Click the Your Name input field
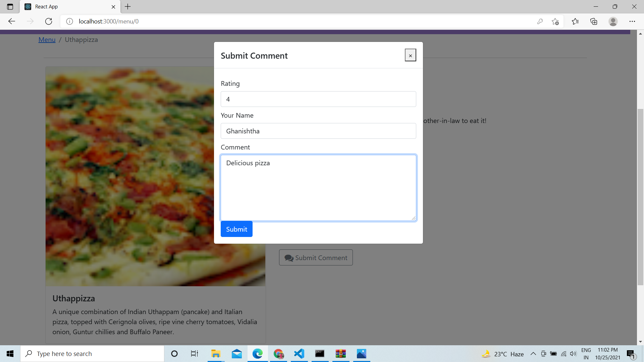This screenshot has width=644, height=362. pos(318,131)
